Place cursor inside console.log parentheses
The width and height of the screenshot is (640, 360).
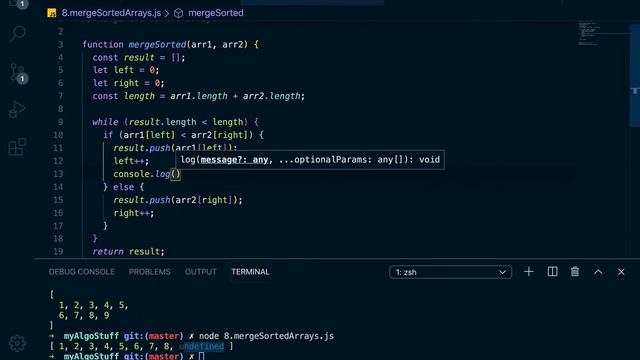coord(176,174)
